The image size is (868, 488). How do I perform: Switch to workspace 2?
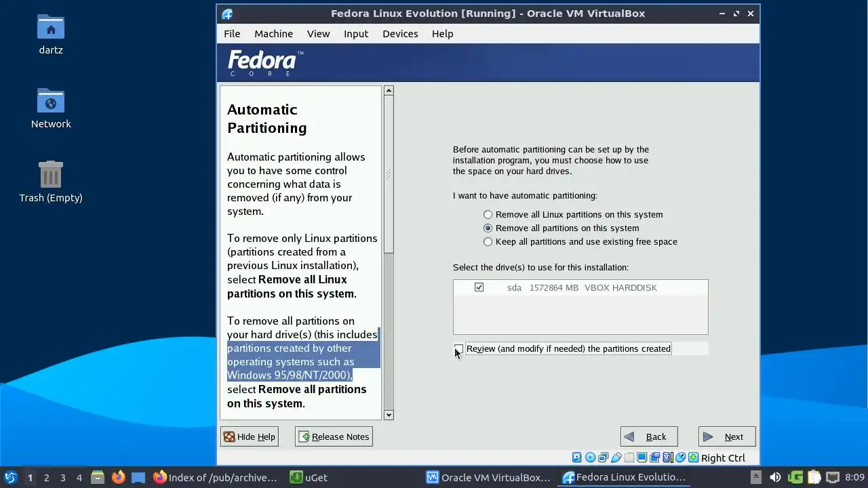[x=46, y=477]
